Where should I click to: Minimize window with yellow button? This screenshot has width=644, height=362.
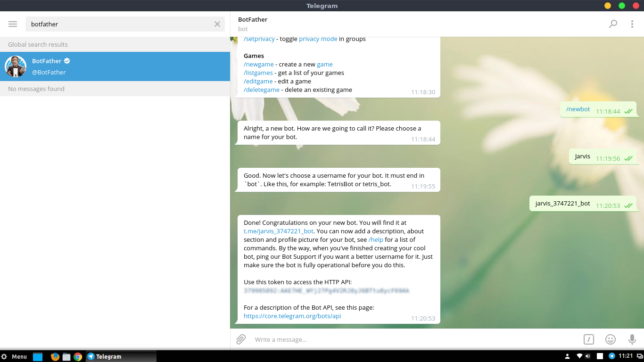click(x=608, y=6)
